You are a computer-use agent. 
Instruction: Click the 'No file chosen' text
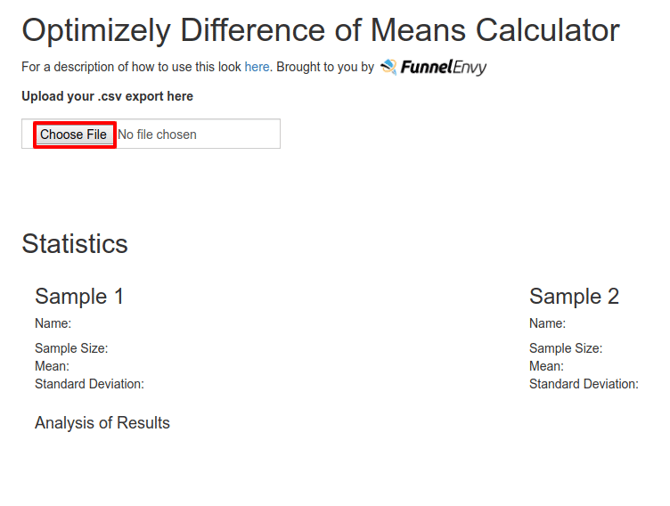[x=157, y=135]
